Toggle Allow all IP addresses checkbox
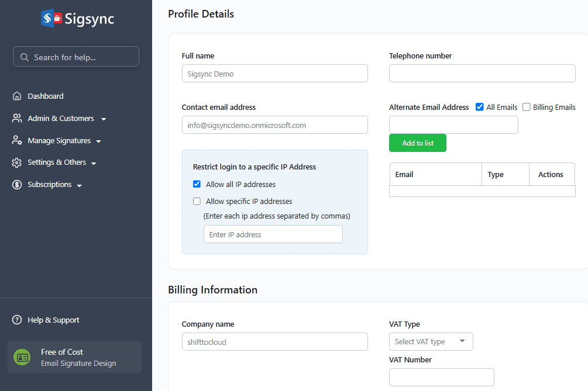 click(197, 184)
